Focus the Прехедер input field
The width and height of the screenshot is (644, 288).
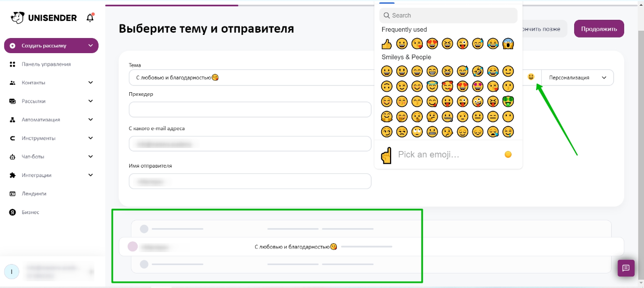(x=250, y=109)
